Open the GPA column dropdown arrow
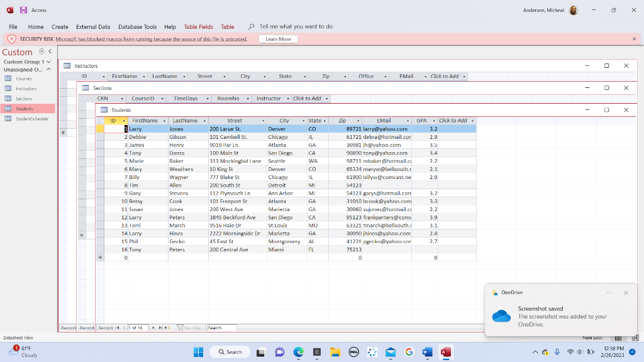 tap(433, 121)
